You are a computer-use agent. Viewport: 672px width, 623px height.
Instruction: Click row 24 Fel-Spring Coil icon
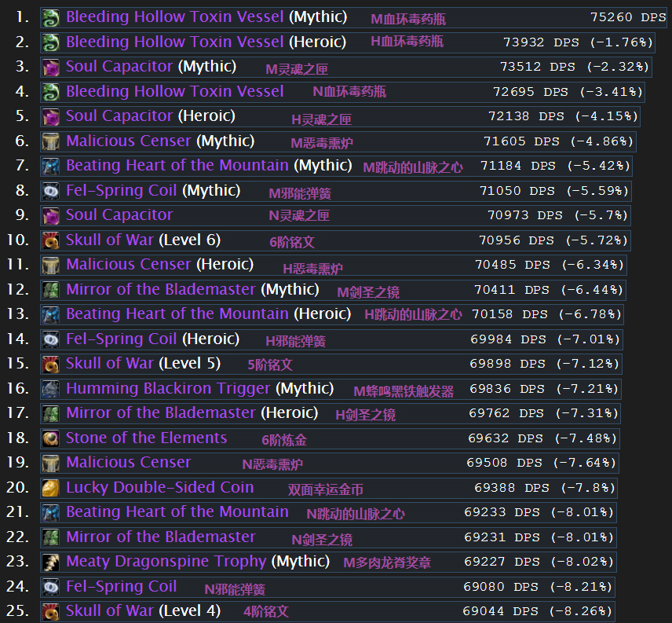pos(50,587)
